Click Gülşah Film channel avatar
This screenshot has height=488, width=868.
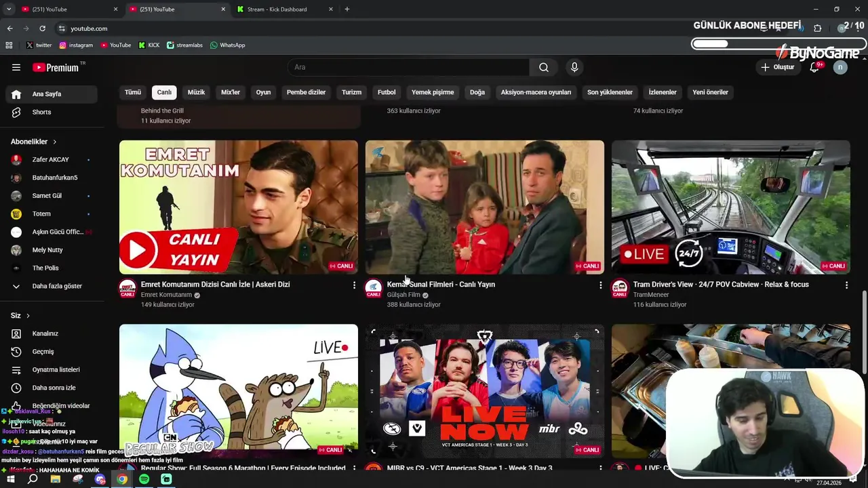pyautogui.click(x=374, y=288)
